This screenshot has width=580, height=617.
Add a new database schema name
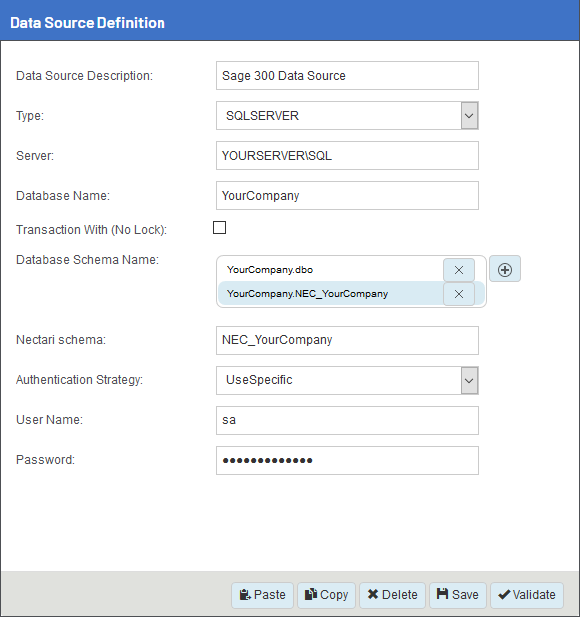505,270
